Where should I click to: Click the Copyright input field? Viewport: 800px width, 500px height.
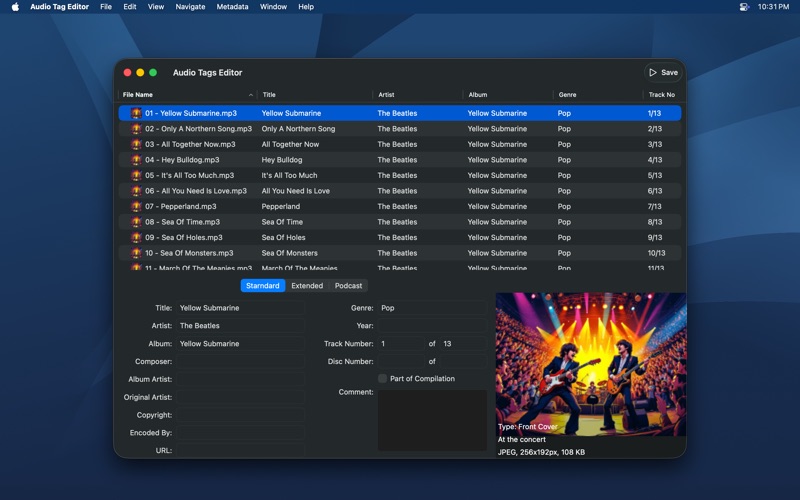click(x=240, y=415)
